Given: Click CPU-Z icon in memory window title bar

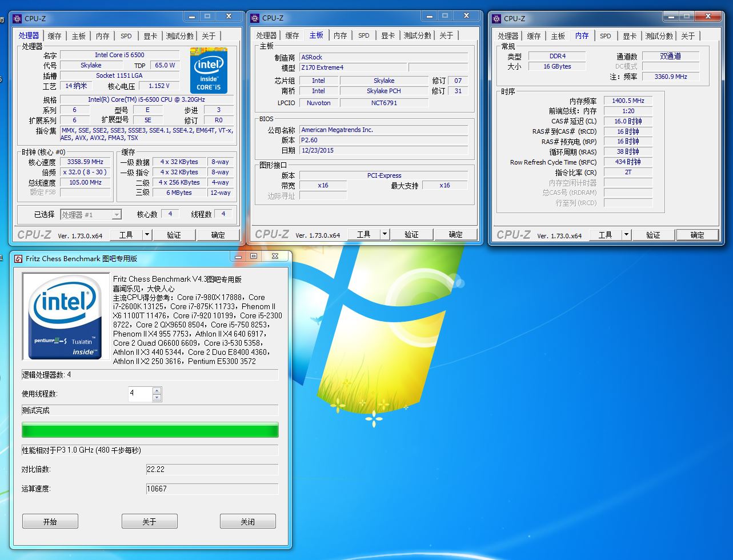Looking at the screenshot, I should click(496, 19).
